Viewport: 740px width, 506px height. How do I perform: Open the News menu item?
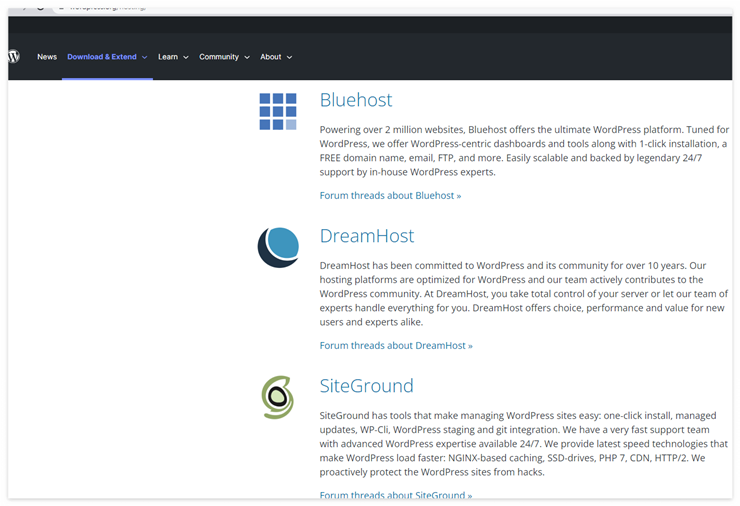[x=47, y=57]
